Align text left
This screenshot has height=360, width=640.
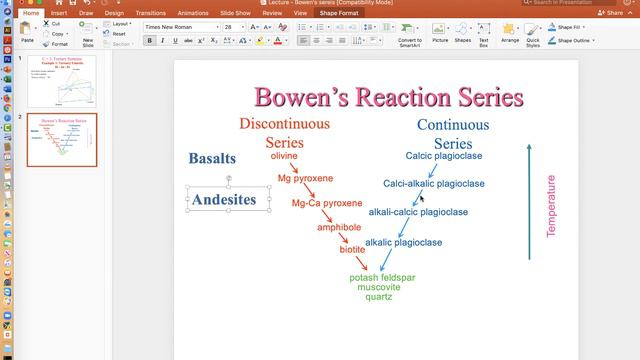pyautogui.click(x=303, y=40)
